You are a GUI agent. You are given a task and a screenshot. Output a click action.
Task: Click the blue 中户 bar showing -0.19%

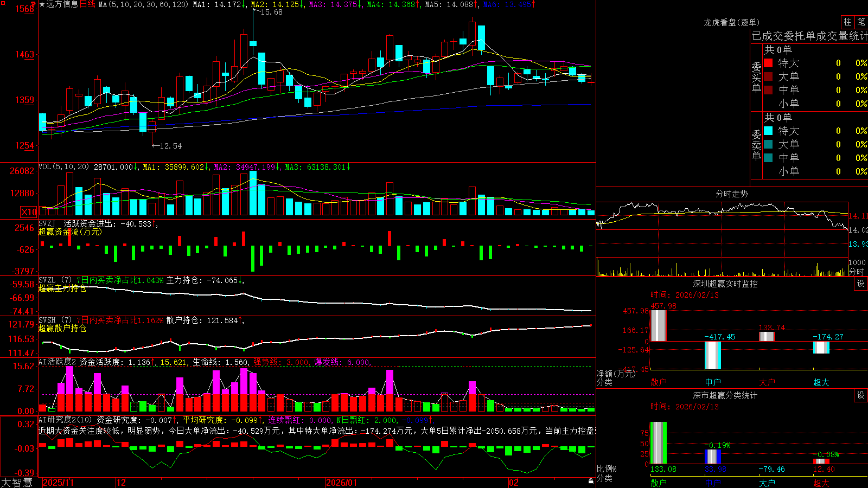pyautogui.click(x=713, y=457)
